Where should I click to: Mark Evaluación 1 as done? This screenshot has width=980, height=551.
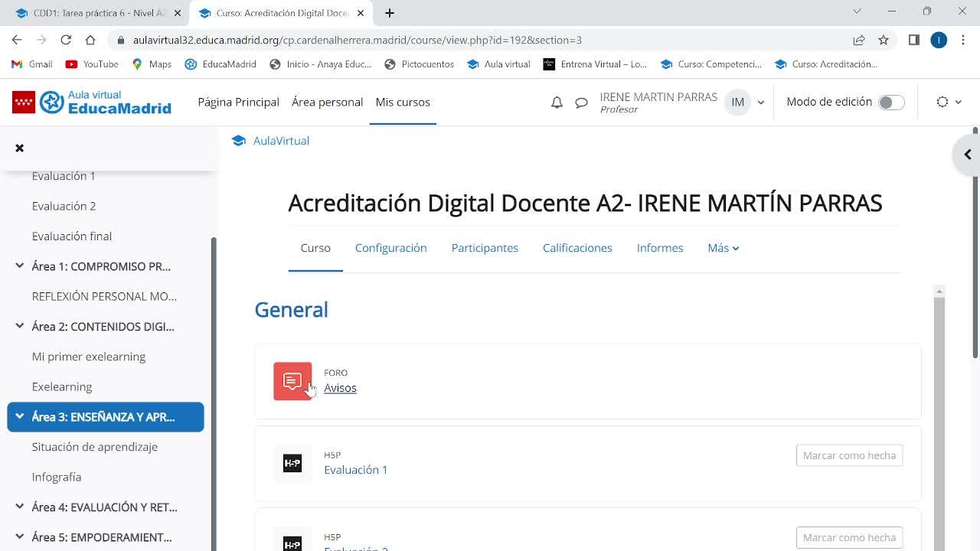[x=849, y=455]
